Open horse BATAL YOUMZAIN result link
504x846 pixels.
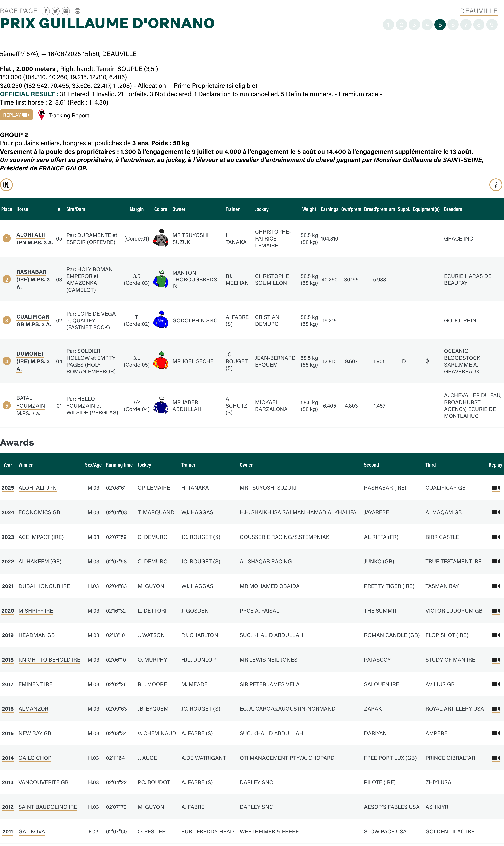tap(31, 406)
